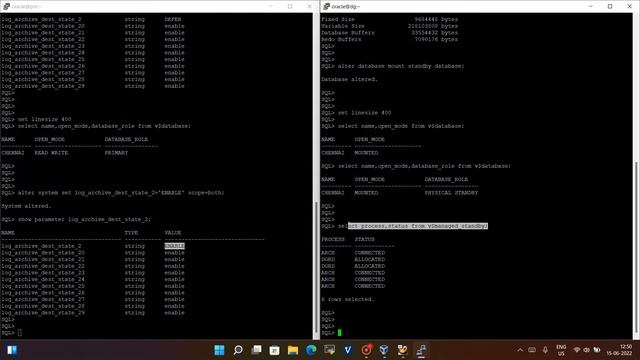Click highlighted ENABLE value in left terminal
This screenshot has height=360, width=640.
coord(174,246)
